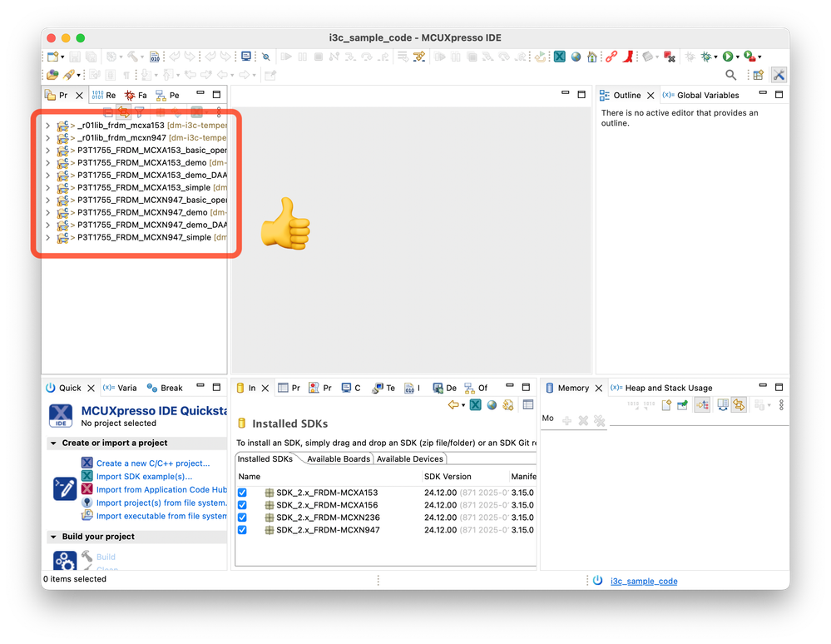The width and height of the screenshot is (831, 644).
Task: Click the Link with Editor icon in project explorer
Action: 123,111
